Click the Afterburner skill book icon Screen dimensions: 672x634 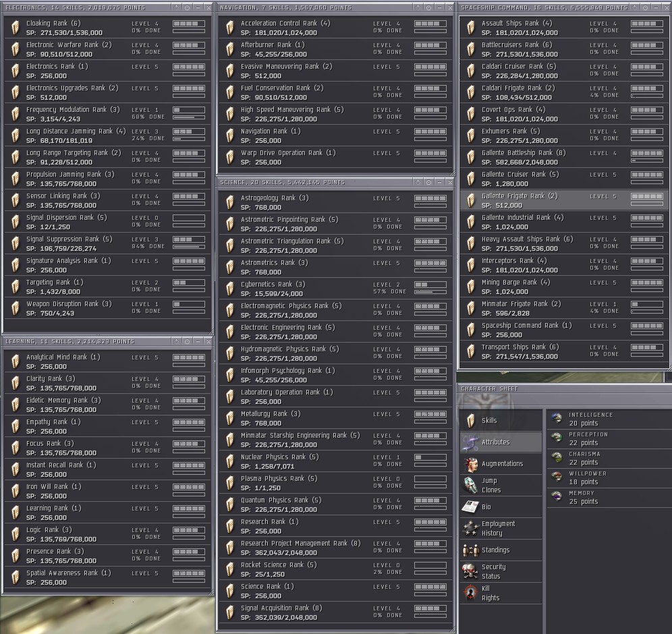pyautogui.click(x=230, y=49)
